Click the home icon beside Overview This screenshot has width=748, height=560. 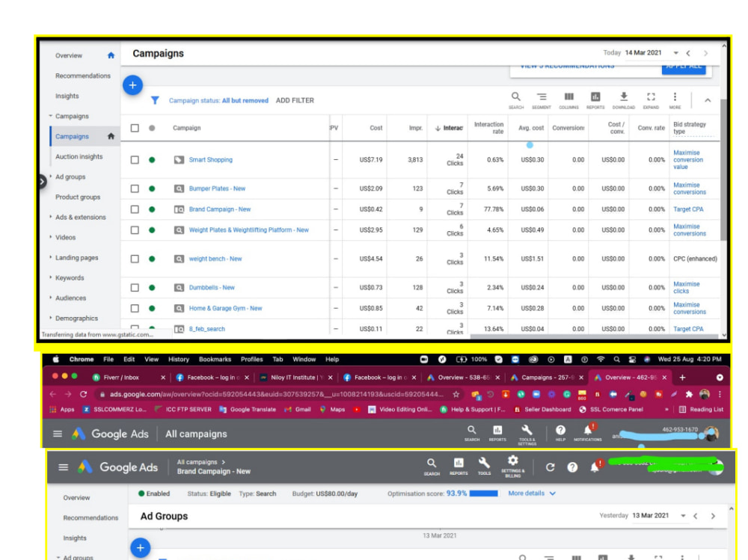point(111,55)
